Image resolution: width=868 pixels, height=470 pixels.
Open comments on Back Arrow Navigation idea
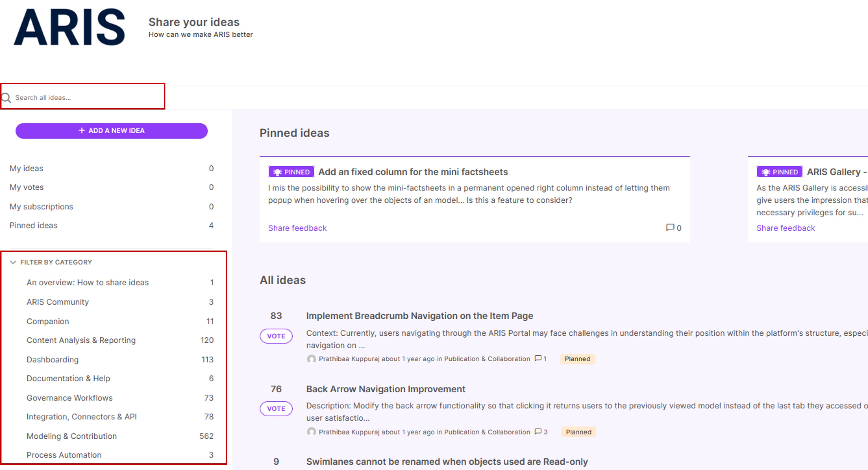pyautogui.click(x=538, y=432)
